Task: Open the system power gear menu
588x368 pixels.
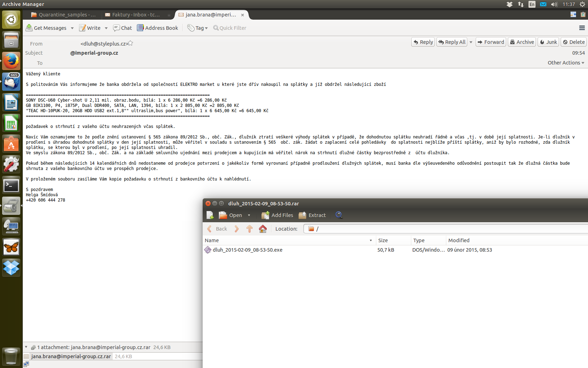Action: (x=582, y=4)
